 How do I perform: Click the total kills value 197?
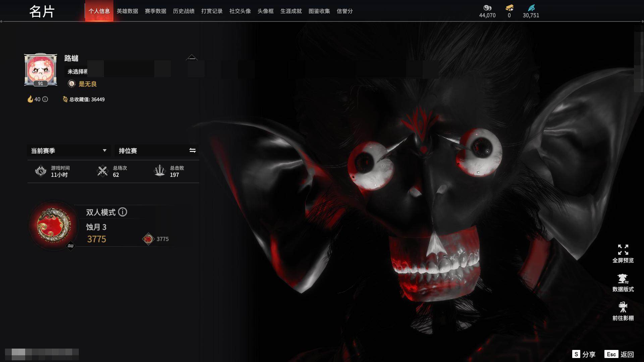pos(174,175)
